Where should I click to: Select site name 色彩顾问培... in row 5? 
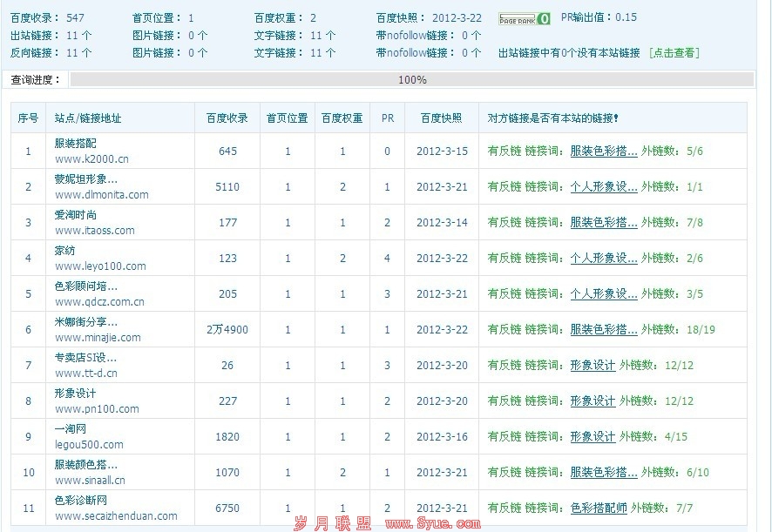click(x=86, y=286)
